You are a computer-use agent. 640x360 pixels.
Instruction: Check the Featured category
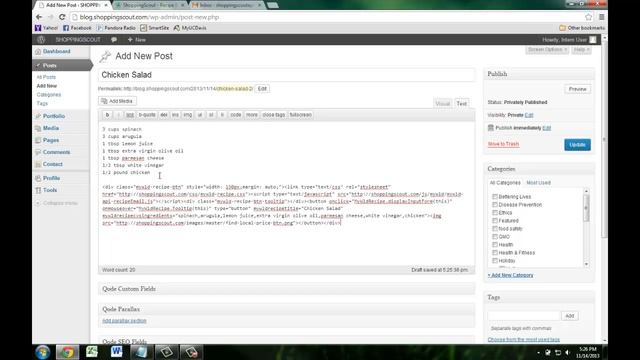495,221
